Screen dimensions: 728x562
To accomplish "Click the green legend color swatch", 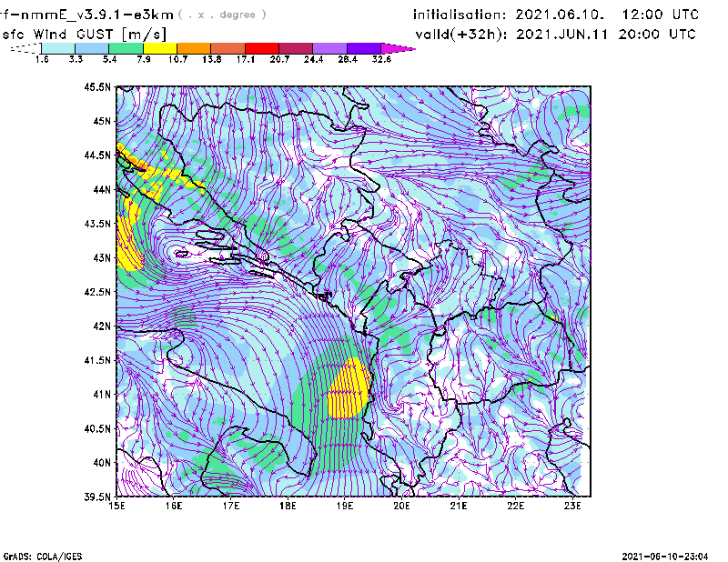I will [x=126, y=48].
